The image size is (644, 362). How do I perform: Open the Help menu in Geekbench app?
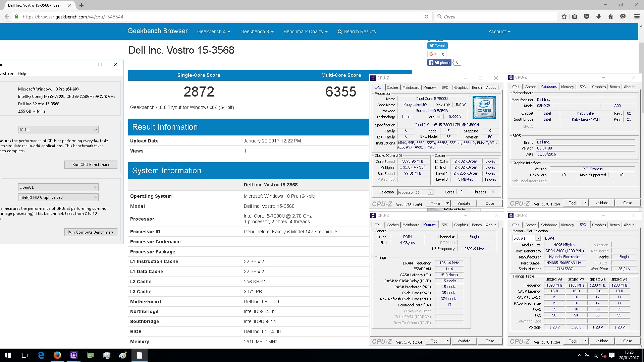coord(22,73)
